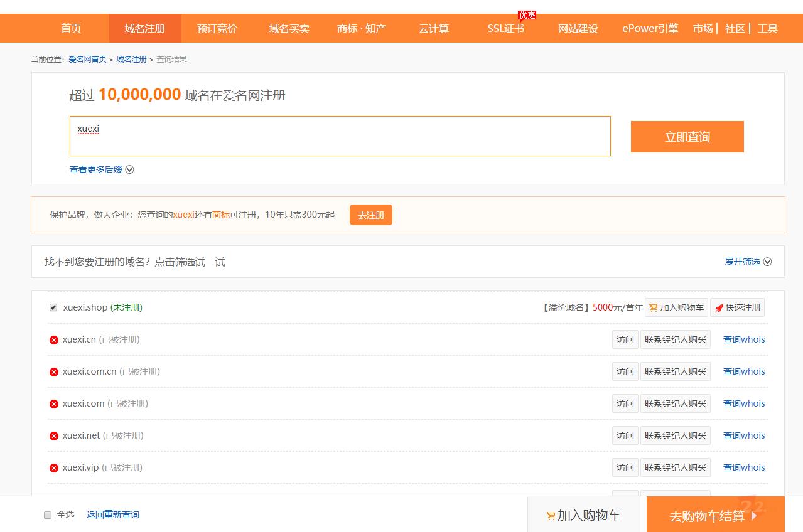The width and height of the screenshot is (803, 532).
Task: Click red X icon beside xuexi.net
Action: [54, 436]
